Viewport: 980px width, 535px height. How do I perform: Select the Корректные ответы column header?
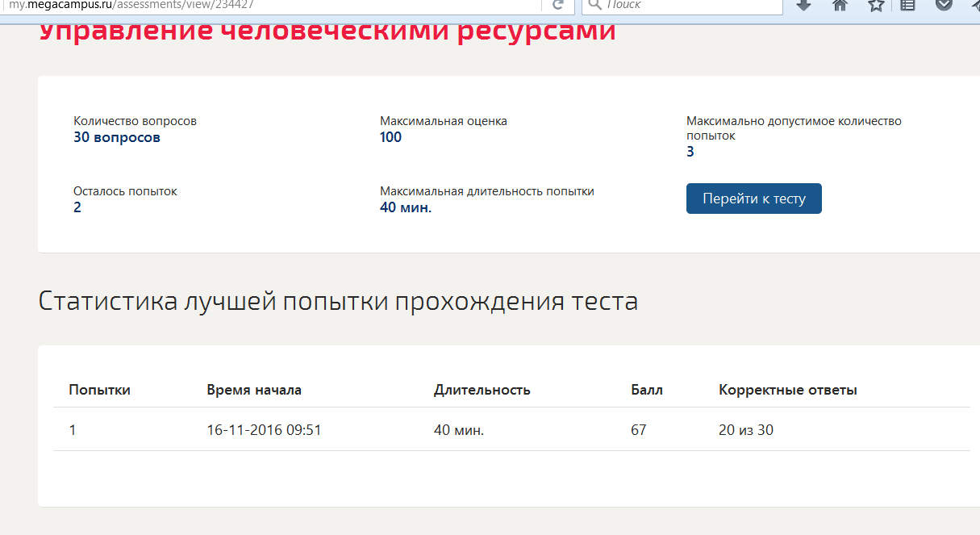[x=787, y=391]
